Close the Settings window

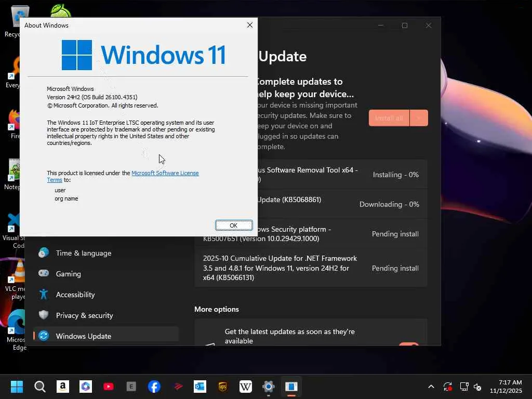pos(429,25)
